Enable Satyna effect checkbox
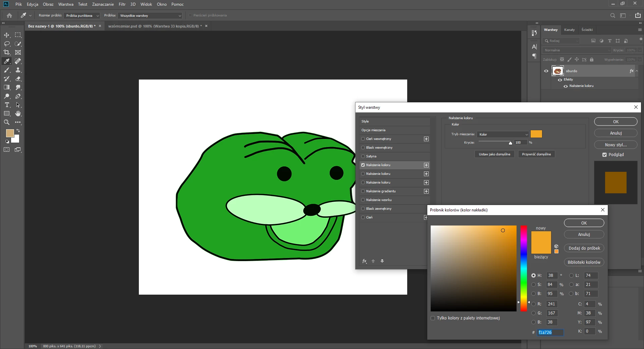This screenshot has height=349, width=644. [363, 156]
